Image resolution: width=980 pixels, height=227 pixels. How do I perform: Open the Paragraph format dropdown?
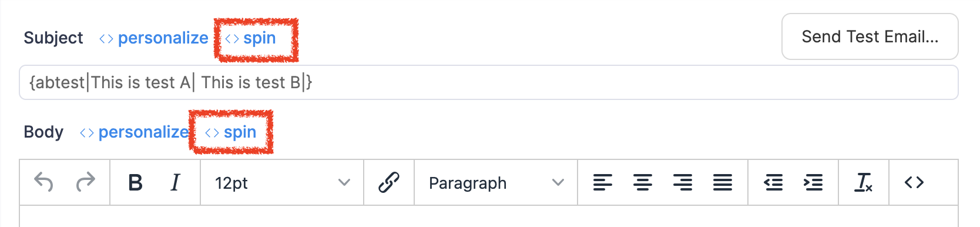pos(496,183)
